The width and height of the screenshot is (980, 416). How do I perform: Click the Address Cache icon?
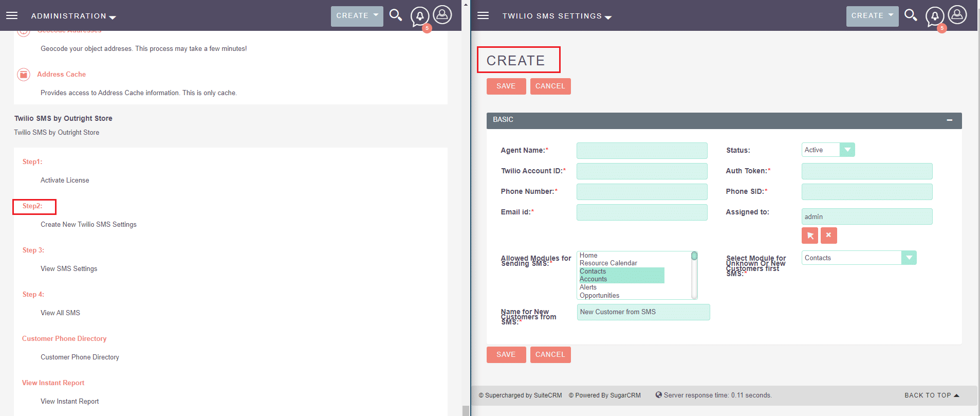pos(24,75)
